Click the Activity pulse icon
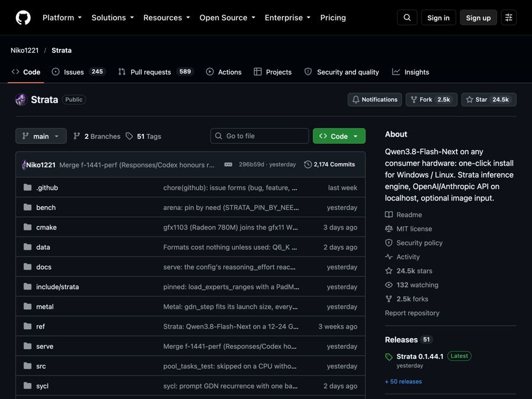Viewport: 532px width, 399px height. (x=389, y=257)
